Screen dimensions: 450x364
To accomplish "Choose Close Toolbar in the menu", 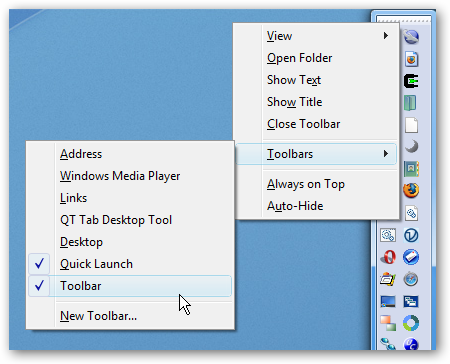I will pos(316,124).
